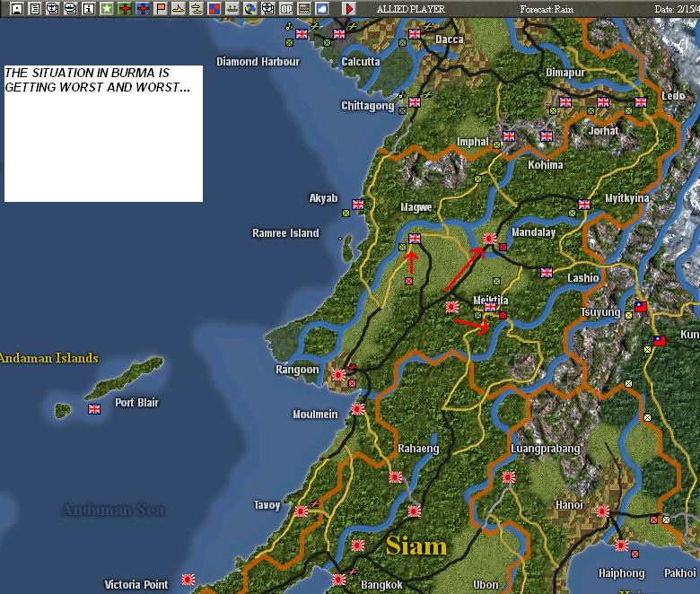
Task: Click the red end-turn arrow
Action: click(350, 8)
